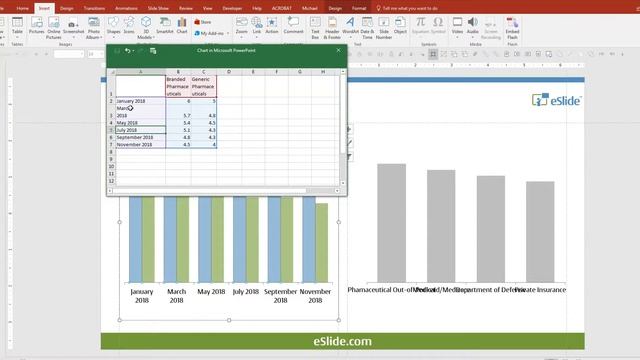The width and height of the screenshot is (640, 360).
Task: Click the 'Generic Pharmaceuticals' header cell
Action: pyautogui.click(x=204, y=86)
